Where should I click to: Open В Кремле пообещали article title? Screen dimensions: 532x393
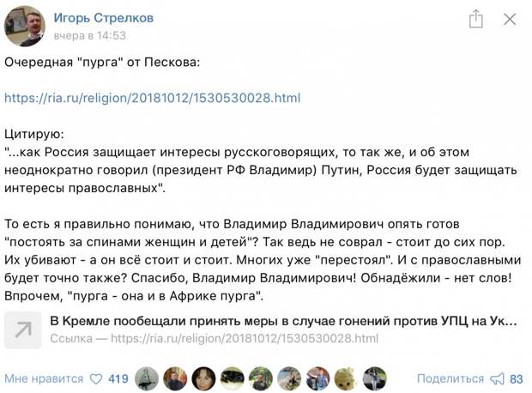tap(283, 321)
